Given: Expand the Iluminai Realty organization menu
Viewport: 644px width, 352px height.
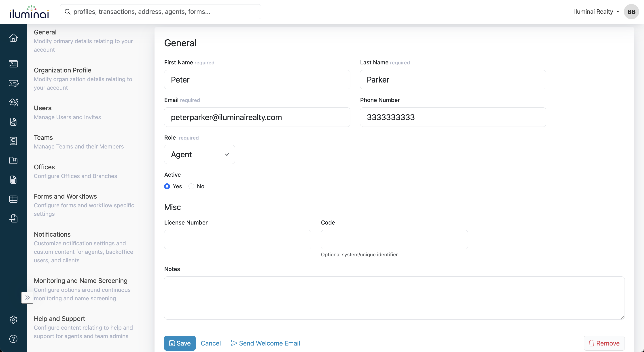Looking at the screenshot, I should point(596,12).
